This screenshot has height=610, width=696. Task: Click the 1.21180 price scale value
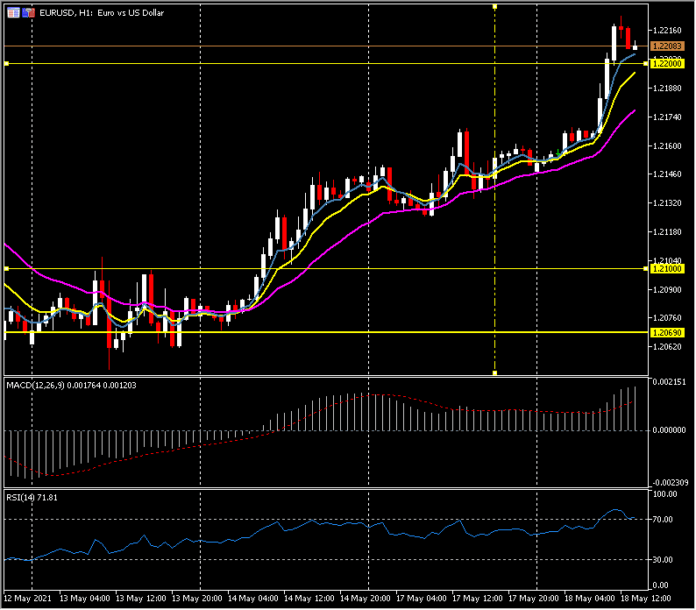(x=667, y=232)
